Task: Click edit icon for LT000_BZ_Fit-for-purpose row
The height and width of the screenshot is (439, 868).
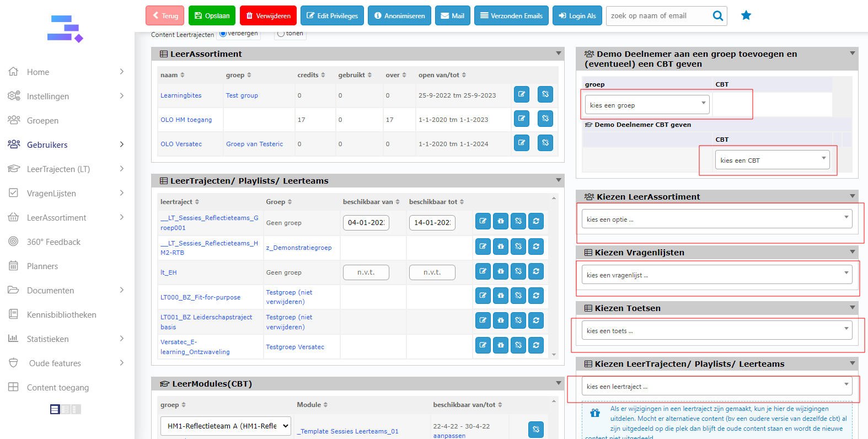Action: [483, 296]
